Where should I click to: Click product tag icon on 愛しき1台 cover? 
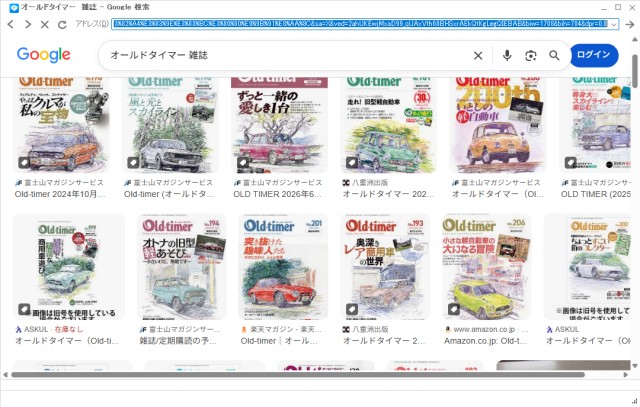point(242,162)
